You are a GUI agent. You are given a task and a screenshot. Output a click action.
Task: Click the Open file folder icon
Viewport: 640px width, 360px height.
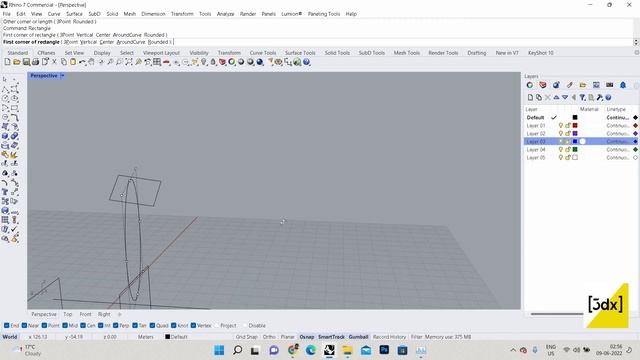[x=17, y=62]
